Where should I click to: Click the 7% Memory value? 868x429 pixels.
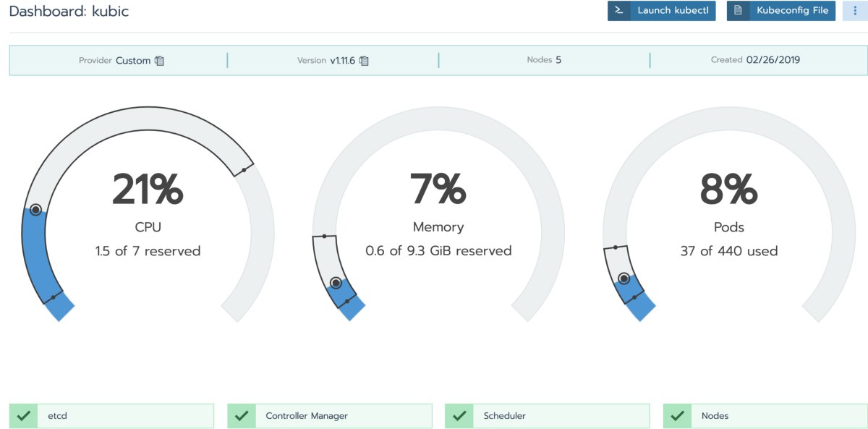pyautogui.click(x=438, y=190)
